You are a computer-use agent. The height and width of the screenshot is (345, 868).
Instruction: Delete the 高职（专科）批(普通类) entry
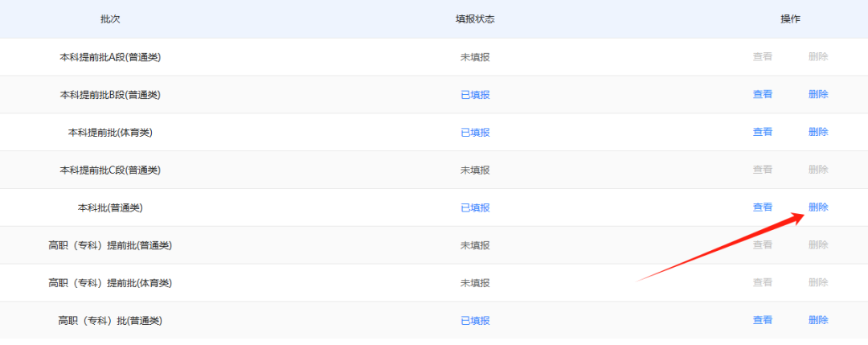click(818, 320)
